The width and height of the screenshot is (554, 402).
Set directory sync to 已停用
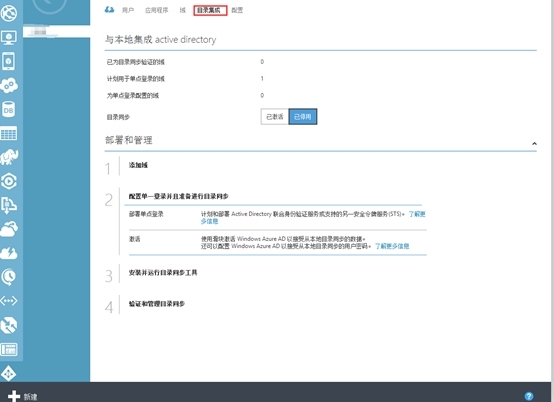pyautogui.click(x=303, y=117)
